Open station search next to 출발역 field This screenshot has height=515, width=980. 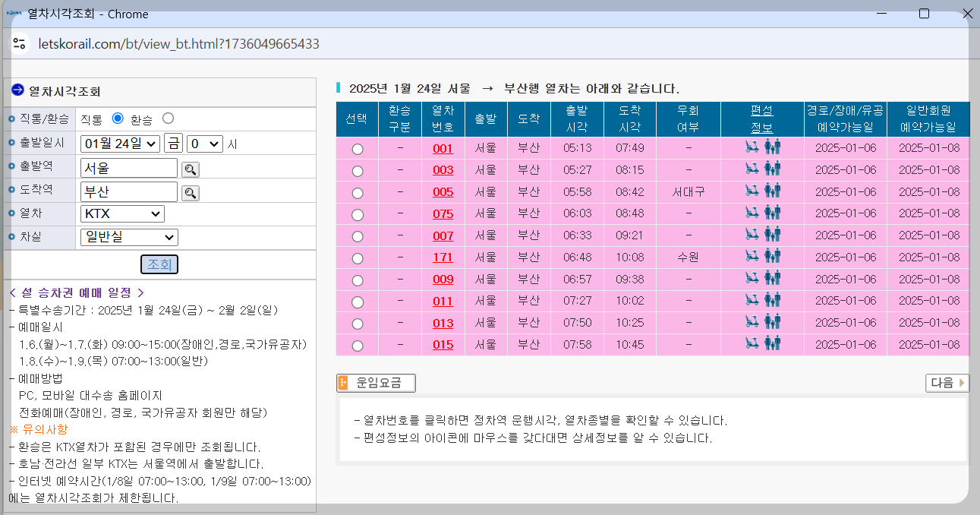(x=191, y=169)
